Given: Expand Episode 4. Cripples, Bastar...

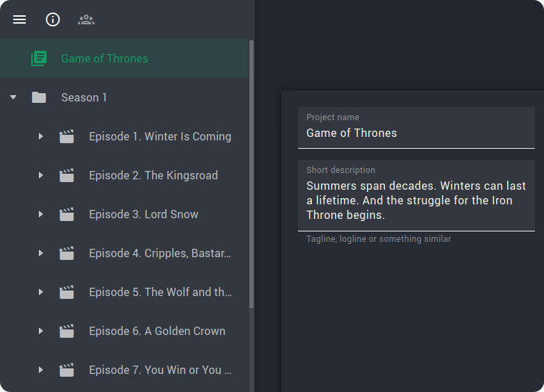Looking at the screenshot, I should click(x=40, y=253).
